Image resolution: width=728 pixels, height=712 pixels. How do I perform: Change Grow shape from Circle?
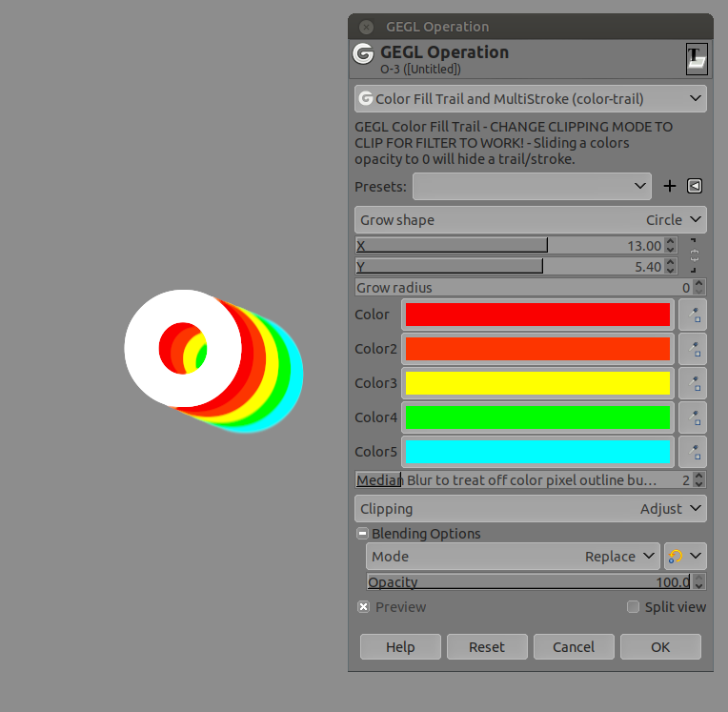point(530,219)
